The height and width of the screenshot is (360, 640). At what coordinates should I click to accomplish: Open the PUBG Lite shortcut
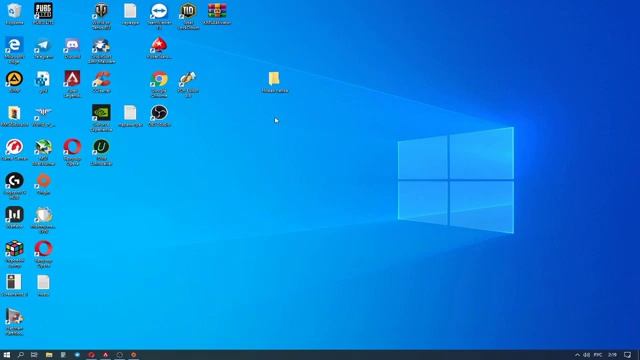[43, 11]
